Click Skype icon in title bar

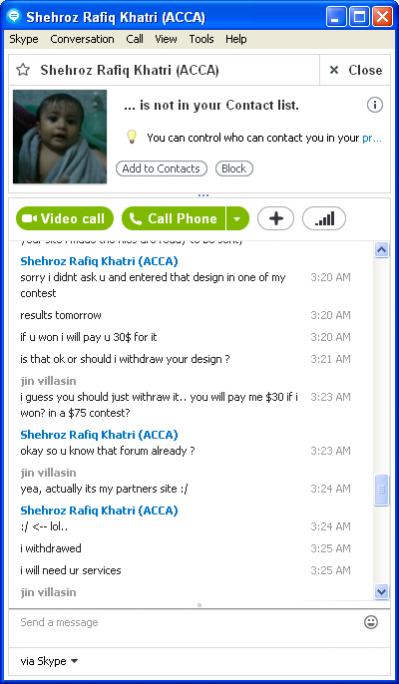[x=14, y=17]
